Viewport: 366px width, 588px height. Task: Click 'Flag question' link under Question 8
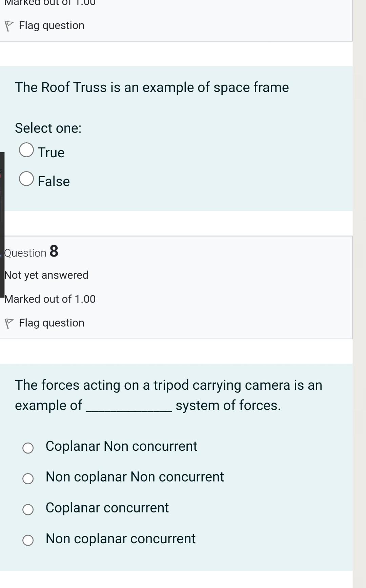52,323
